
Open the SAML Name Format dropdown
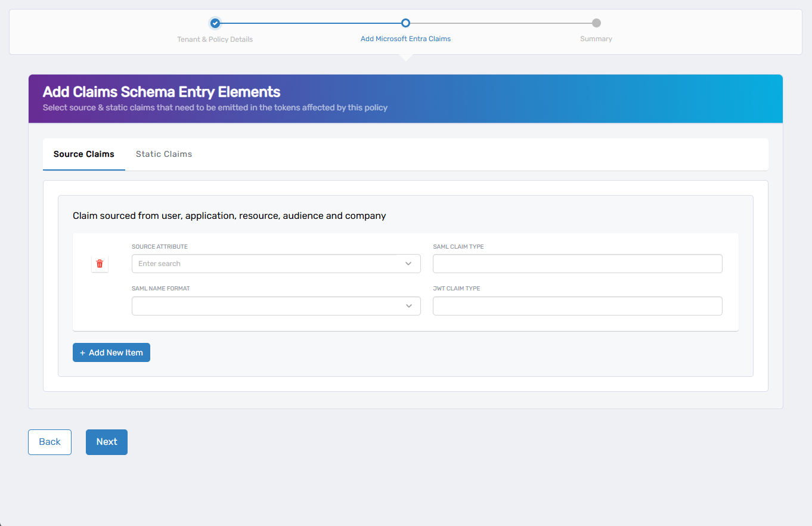[x=268, y=306]
